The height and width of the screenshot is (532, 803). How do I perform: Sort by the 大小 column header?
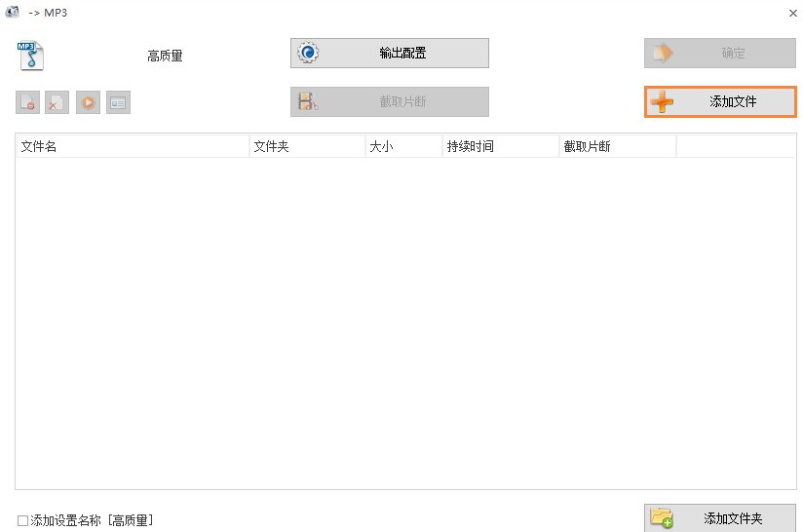click(403, 146)
